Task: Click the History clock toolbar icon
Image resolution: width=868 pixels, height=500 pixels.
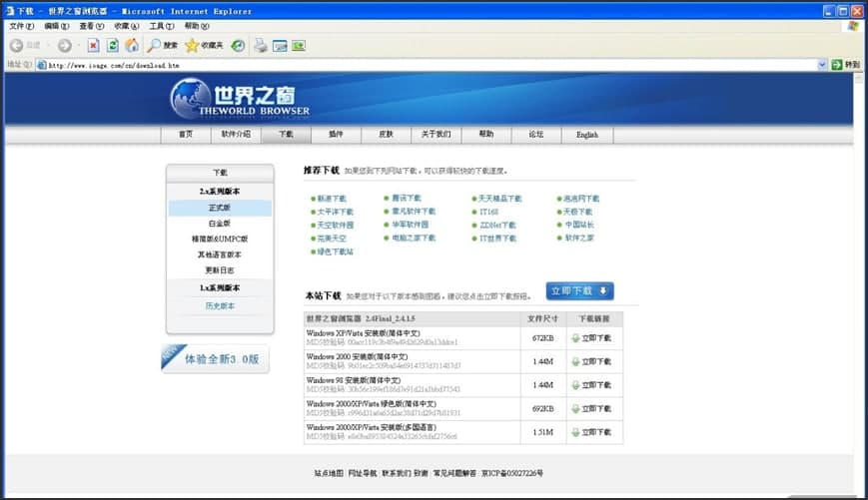Action: point(238,45)
